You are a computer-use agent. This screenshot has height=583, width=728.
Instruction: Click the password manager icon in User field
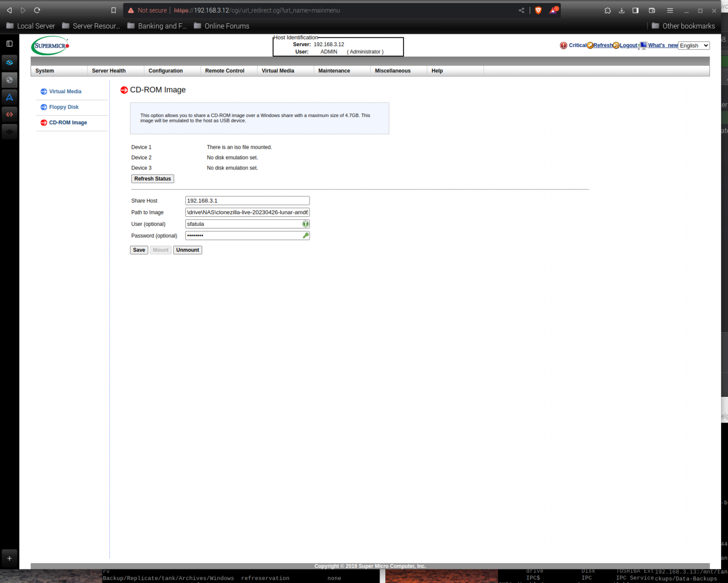[x=306, y=224]
